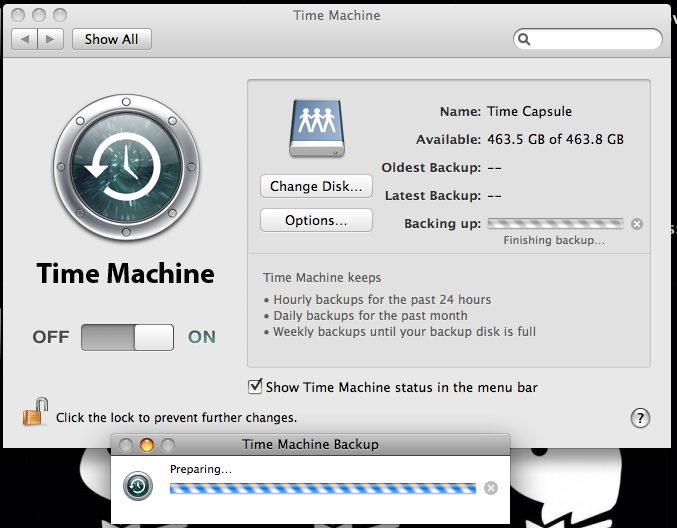Open the Change Disk dialog
This screenshot has width=677, height=528.
pos(316,186)
